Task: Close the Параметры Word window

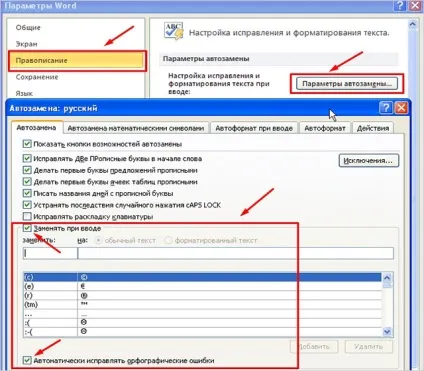Action: tap(415, 6)
